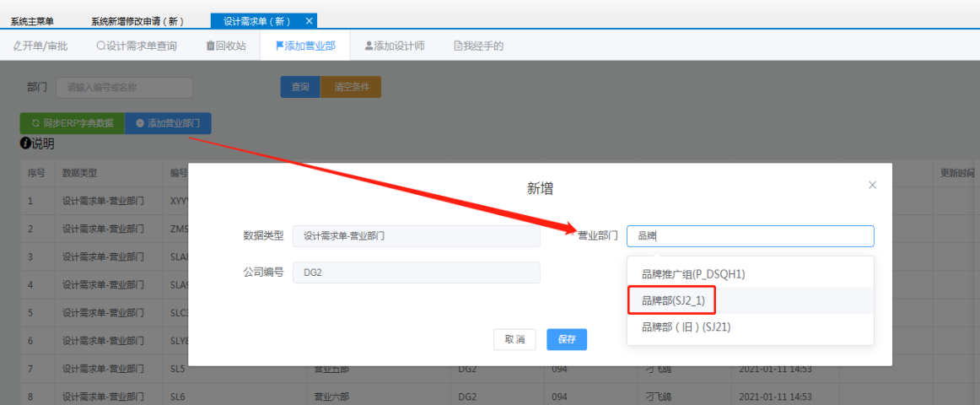Close the 设计需求单（新） tab
The image size is (980, 405).
[x=309, y=20]
